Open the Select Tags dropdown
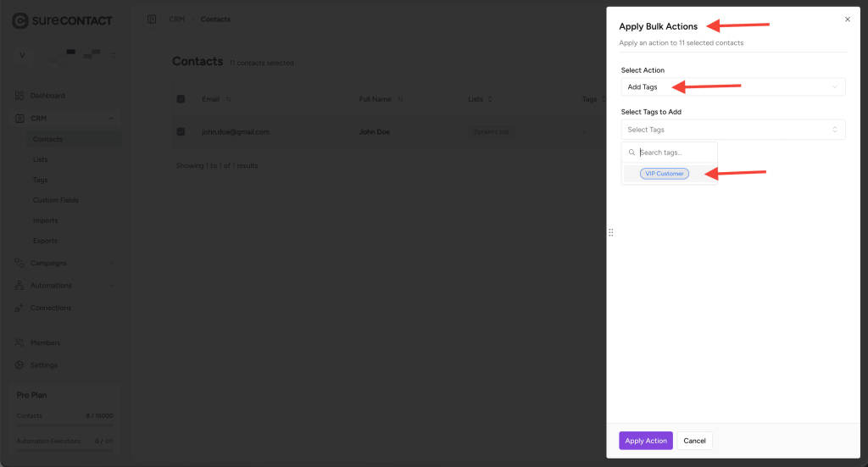 732,130
